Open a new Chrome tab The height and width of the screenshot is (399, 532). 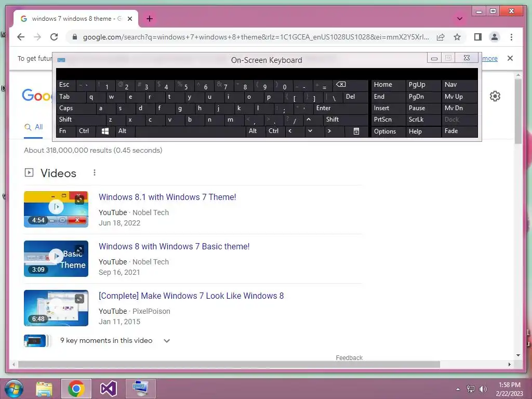point(150,19)
